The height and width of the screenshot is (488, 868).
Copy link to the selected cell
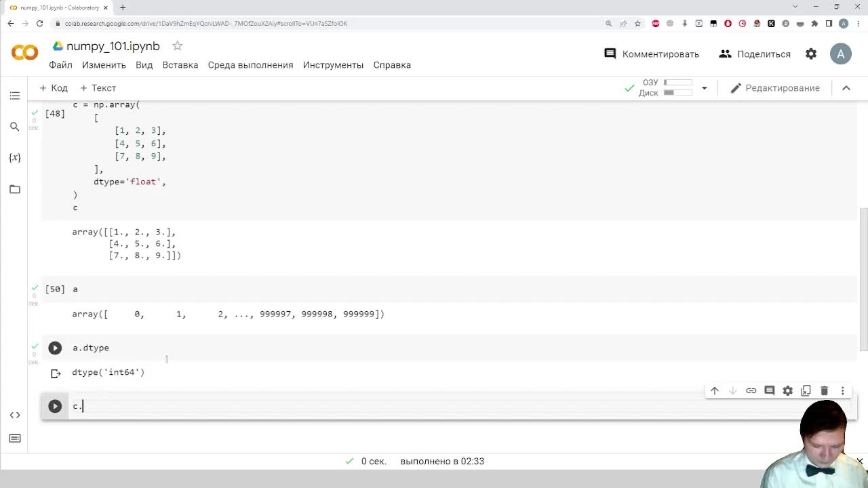751,390
